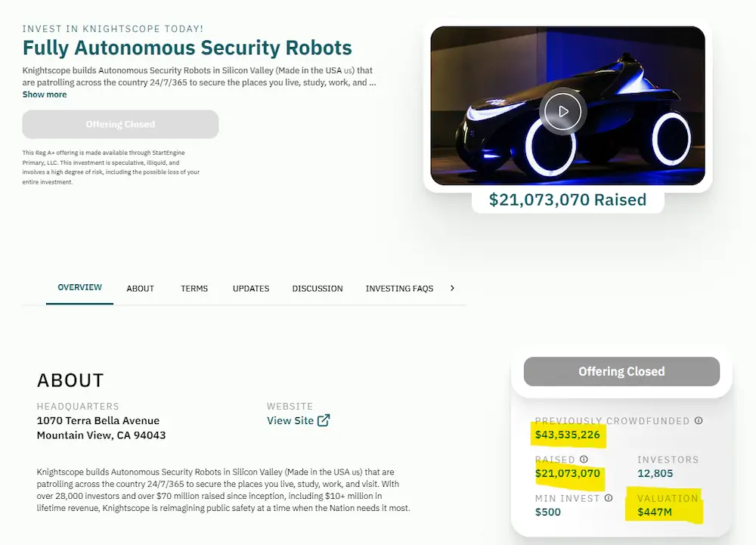Switch to the About tab
Viewport: 756px width, 545px height.
pos(140,289)
